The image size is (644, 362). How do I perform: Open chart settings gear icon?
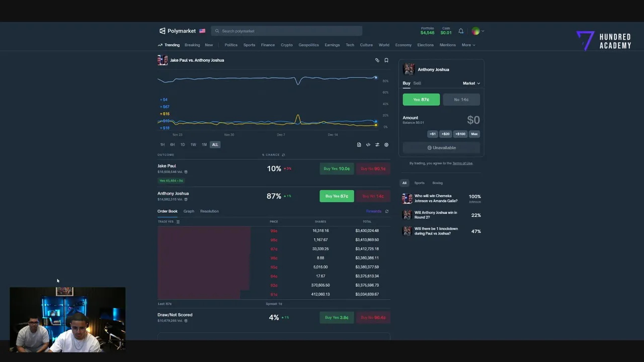[386, 145]
